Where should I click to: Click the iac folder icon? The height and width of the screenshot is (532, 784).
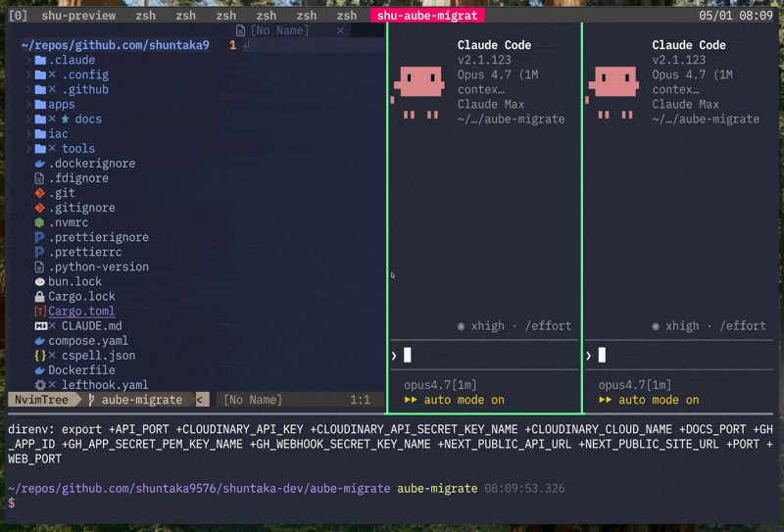pos(40,134)
